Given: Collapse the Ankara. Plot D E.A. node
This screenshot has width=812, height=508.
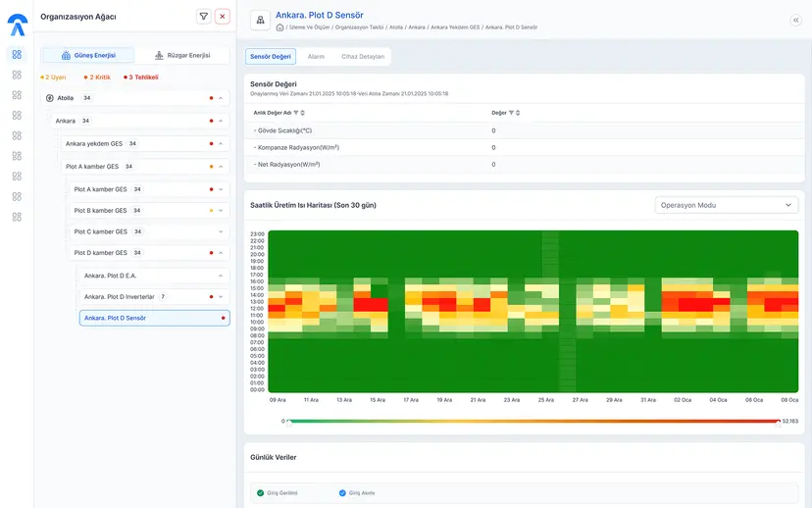Looking at the screenshot, I should 221,276.
